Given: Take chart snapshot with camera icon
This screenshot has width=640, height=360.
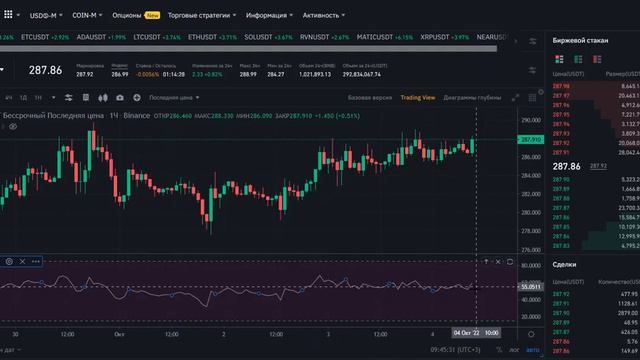Looking at the screenshot, I should [120, 98].
